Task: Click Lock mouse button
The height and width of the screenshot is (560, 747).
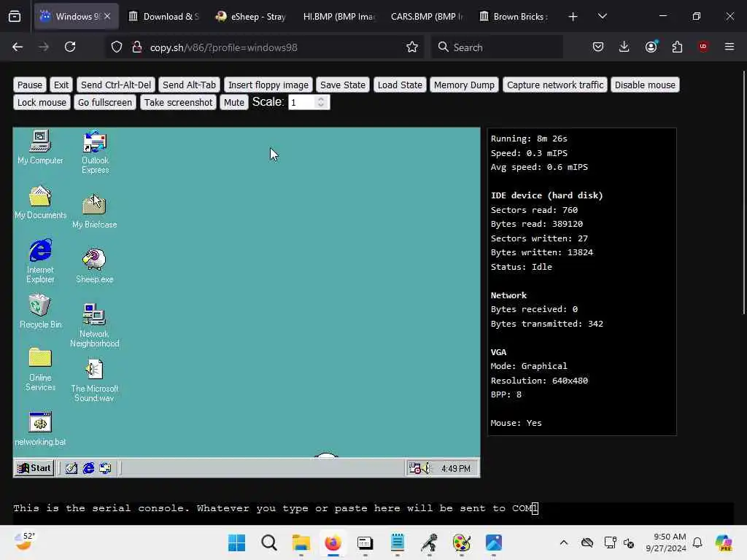Action: (42, 102)
